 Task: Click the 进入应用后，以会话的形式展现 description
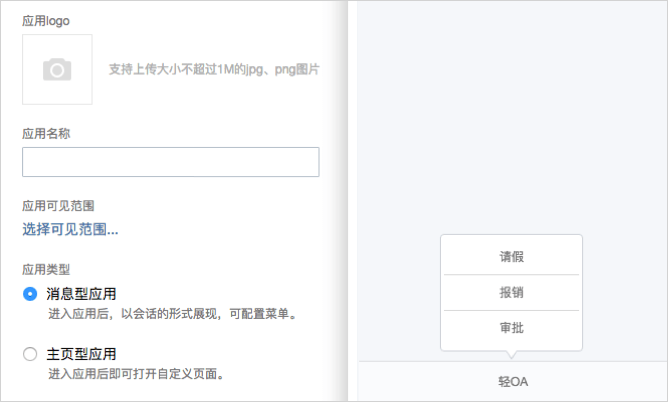[172, 314]
